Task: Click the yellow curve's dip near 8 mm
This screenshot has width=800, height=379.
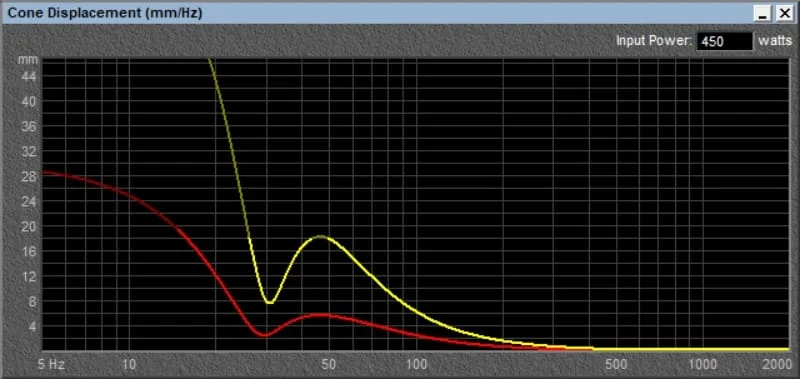Action: pyautogui.click(x=270, y=303)
